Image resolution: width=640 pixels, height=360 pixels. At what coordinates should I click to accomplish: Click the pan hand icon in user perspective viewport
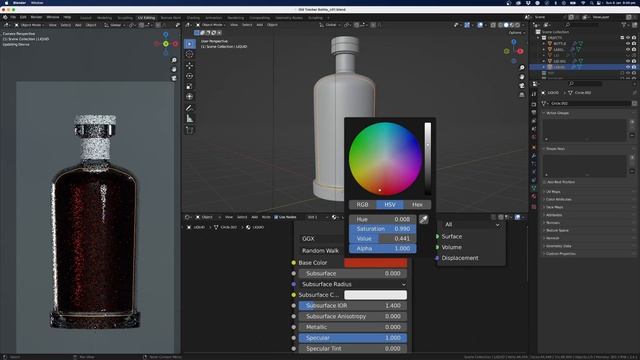(522, 77)
